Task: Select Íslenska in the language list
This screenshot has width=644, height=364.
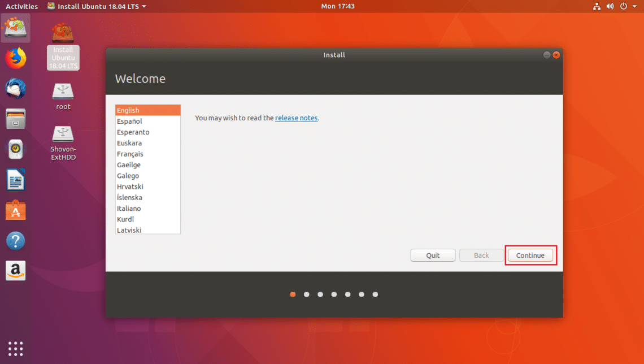Action: (x=148, y=197)
